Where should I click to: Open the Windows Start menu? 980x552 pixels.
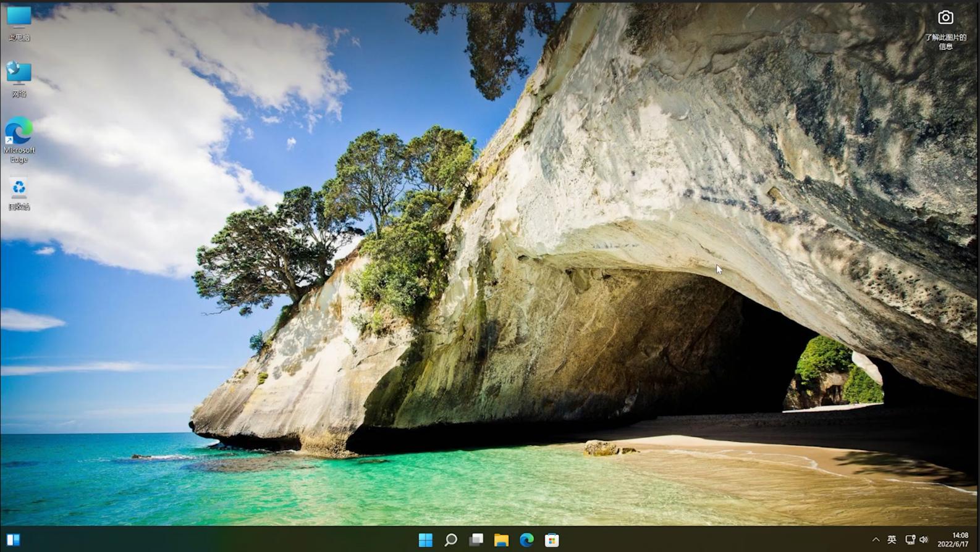[x=425, y=540]
